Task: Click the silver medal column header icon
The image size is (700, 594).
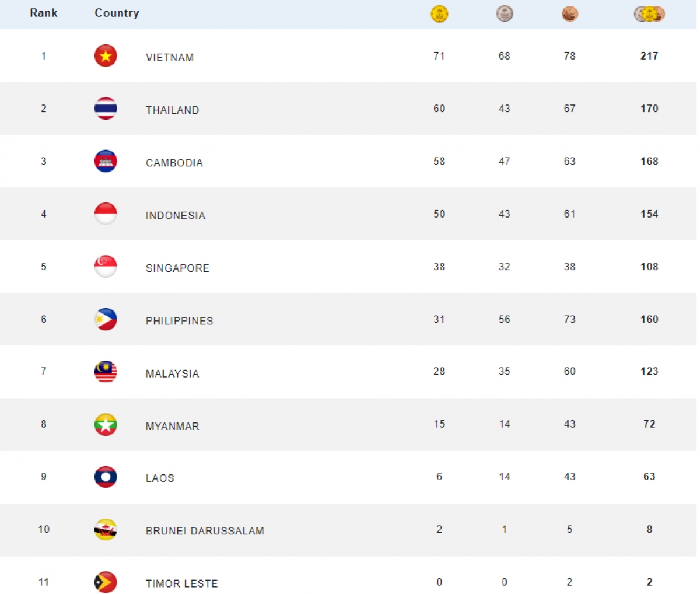Action: coord(505,13)
